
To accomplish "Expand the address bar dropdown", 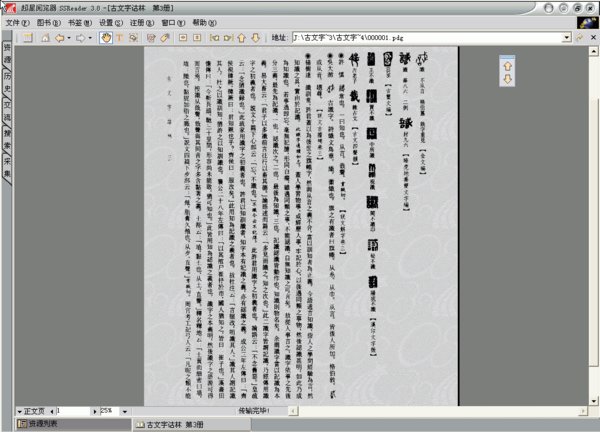I will (x=591, y=38).
